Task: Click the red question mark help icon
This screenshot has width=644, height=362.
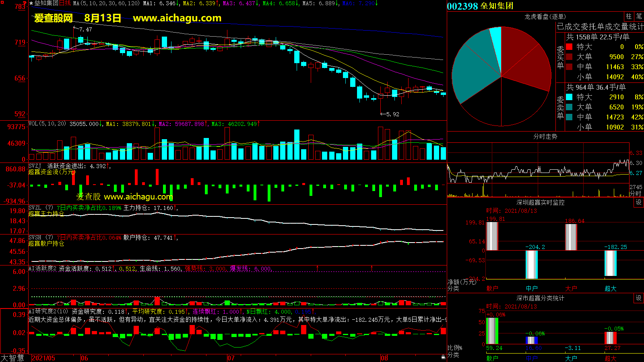Action: [25, 3]
